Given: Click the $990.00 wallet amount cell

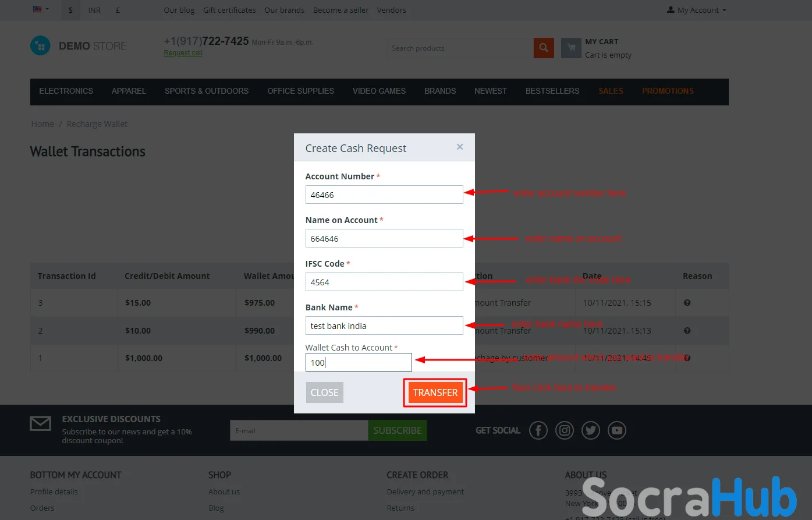Looking at the screenshot, I should click(x=260, y=331).
